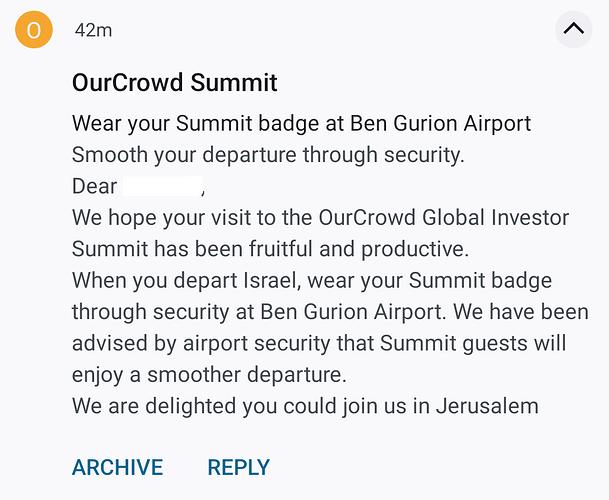Viewport: 609px width, 500px height.
Task: Click the subject line about Summit badge
Action: (x=301, y=124)
